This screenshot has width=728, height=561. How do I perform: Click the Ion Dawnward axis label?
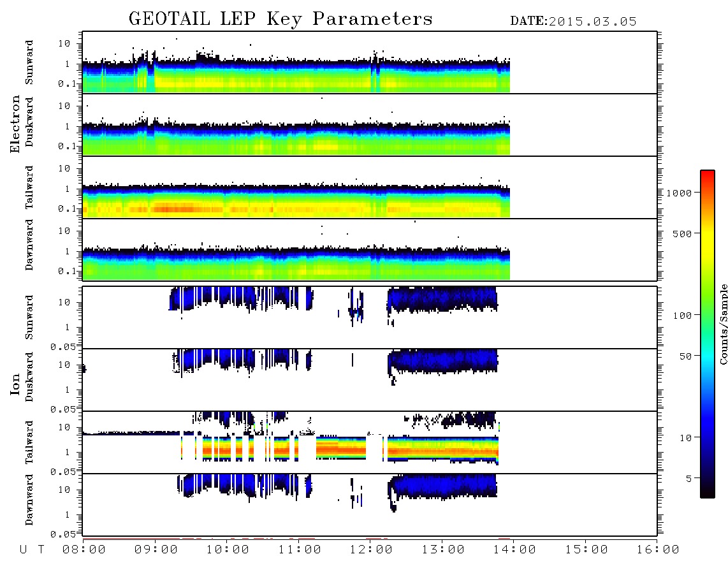click(29, 500)
